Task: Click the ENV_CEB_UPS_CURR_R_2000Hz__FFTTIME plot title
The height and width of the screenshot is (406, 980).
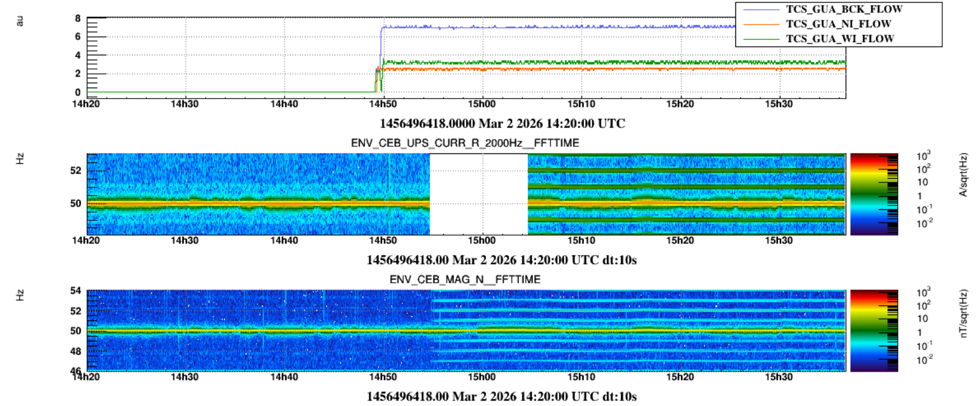Action: pos(464,143)
